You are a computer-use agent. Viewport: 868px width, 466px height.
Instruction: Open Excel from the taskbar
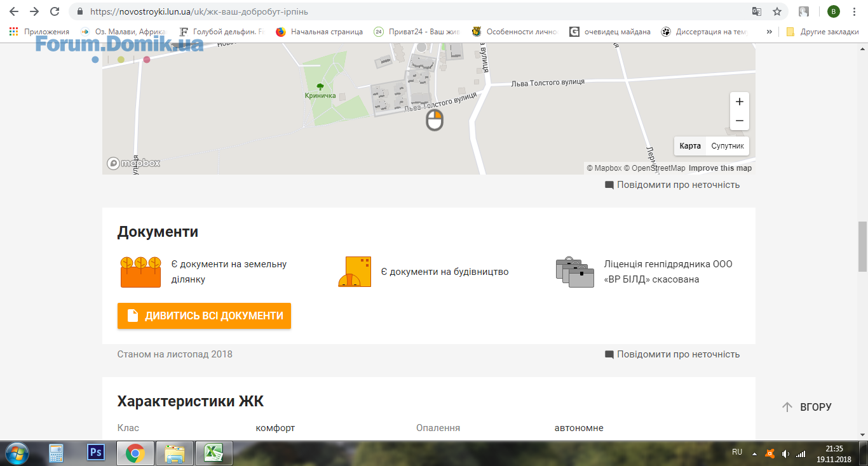point(213,453)
